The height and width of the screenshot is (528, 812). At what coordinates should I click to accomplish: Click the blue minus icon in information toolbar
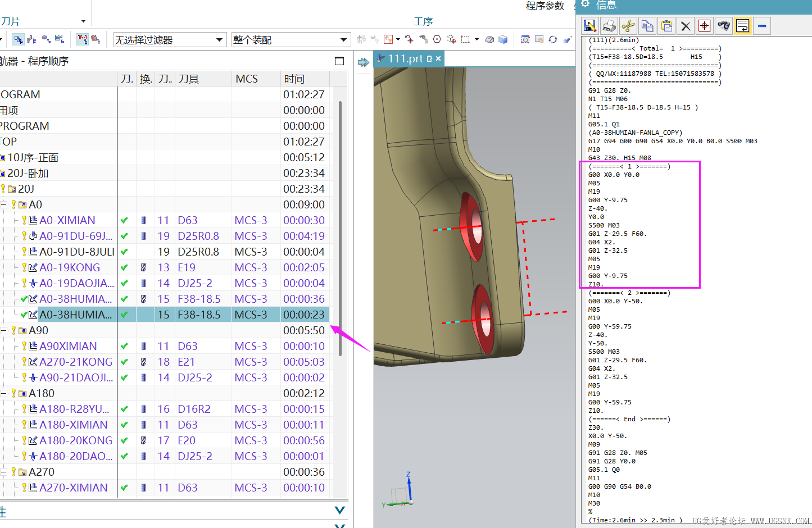point(762,26)
